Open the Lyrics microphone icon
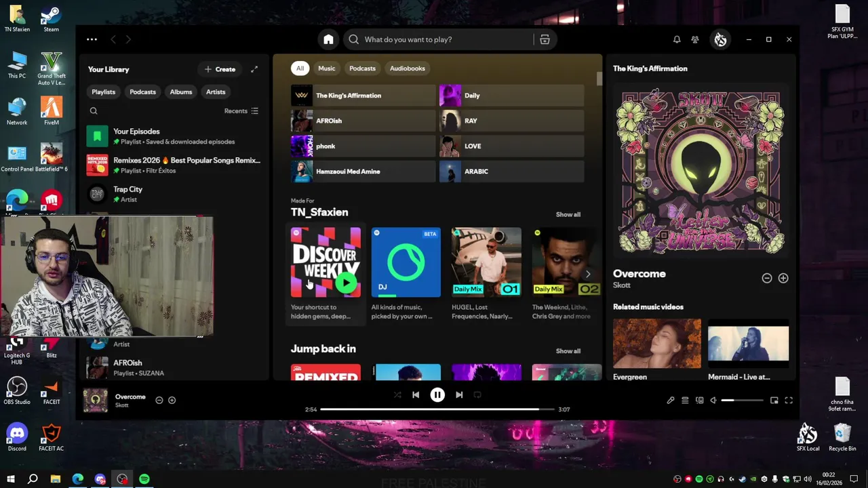Image resolution: width=868 pixels, height=488 pixels. coord(671,401)
